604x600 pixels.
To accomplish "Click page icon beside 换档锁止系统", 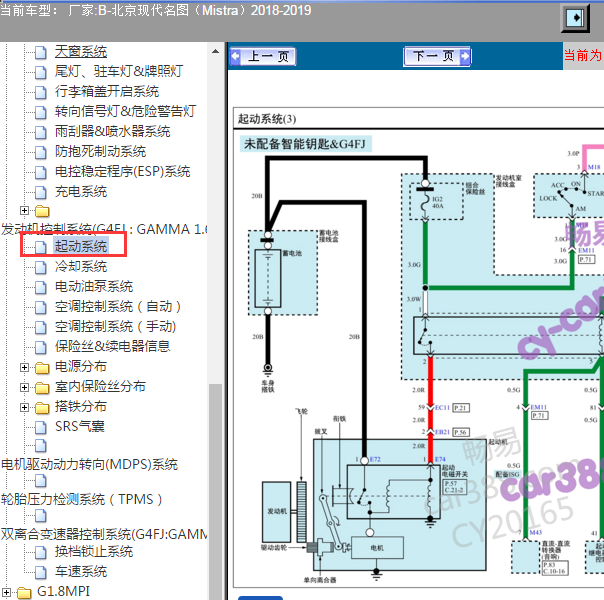I will click(x=41, y=552).
